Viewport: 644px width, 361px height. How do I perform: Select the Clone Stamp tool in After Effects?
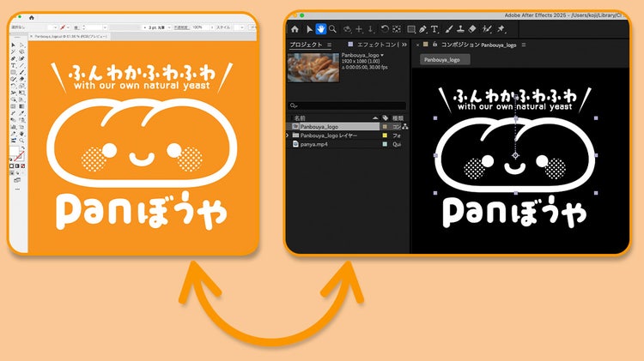click(x=461, y=29)
